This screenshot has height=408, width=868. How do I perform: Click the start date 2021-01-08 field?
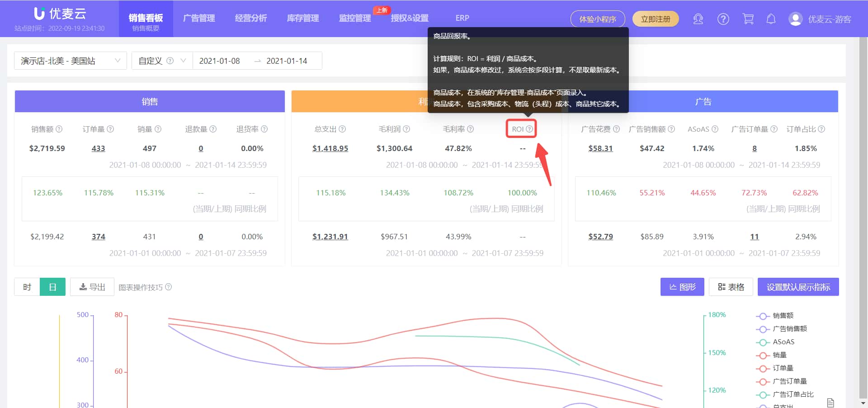pyautogui.click(x=220, y=61)
